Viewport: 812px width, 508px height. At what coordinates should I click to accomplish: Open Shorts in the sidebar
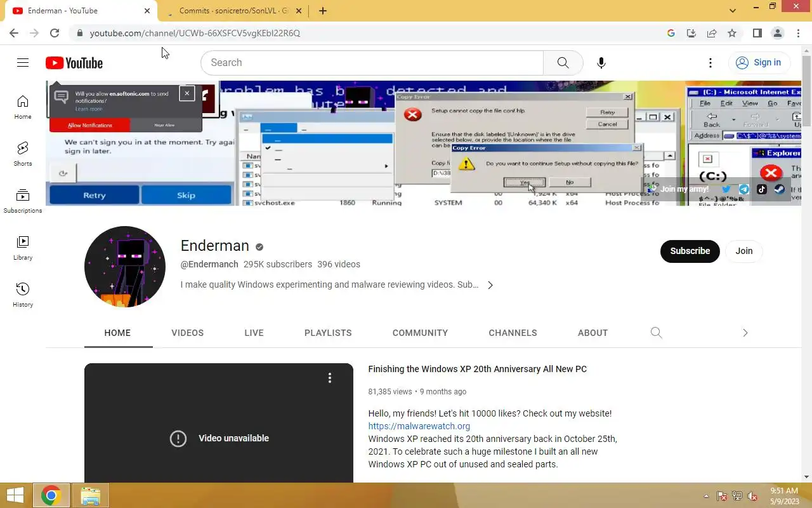[23, 154]
